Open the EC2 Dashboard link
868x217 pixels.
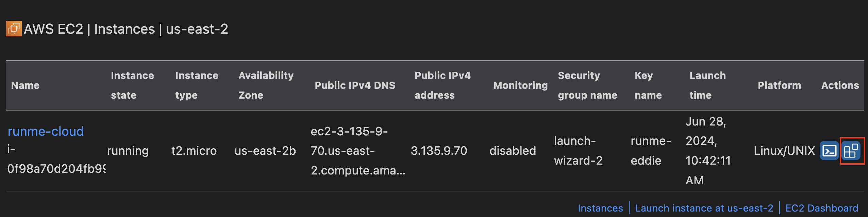pos(821,208)
